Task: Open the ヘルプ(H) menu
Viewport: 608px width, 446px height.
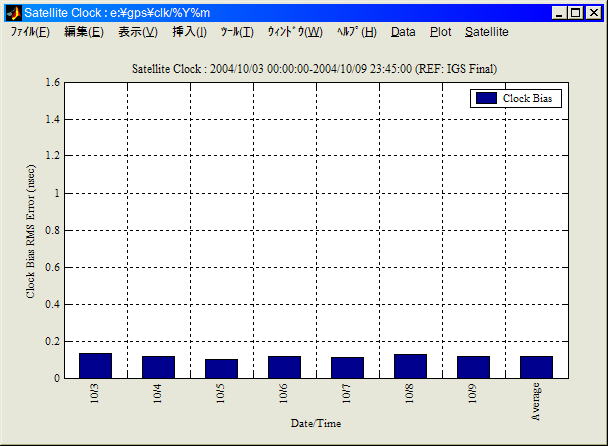Action: [x=357, y=32]
